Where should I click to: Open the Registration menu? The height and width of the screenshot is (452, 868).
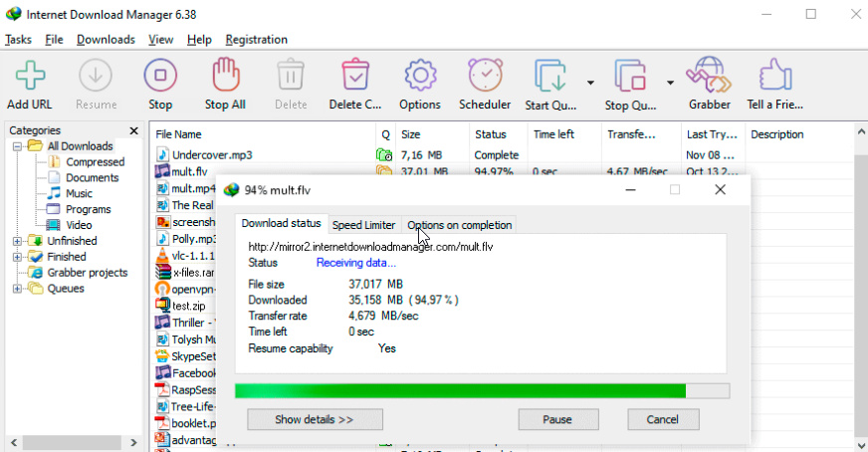click(x=256, y=40)
